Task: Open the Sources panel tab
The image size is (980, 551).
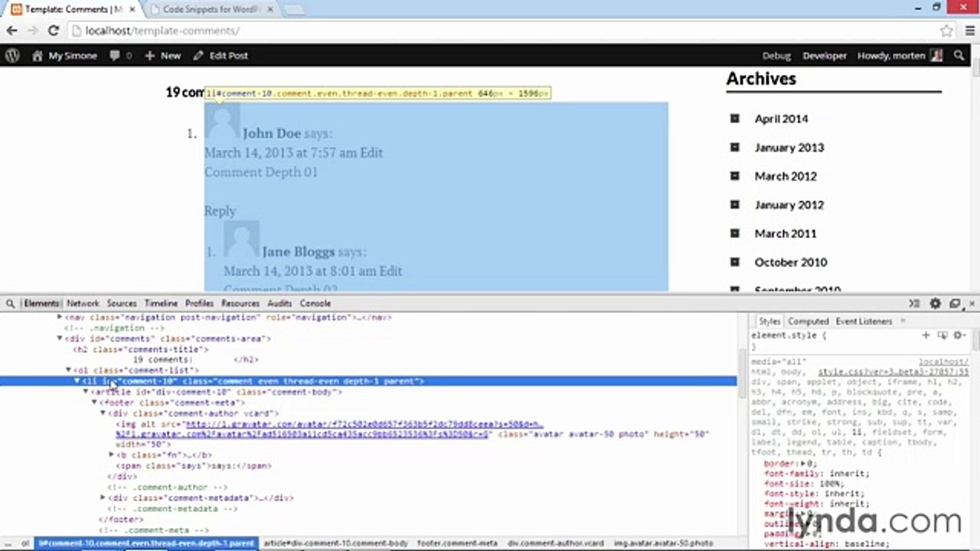Action: click(x=122, y=303)
